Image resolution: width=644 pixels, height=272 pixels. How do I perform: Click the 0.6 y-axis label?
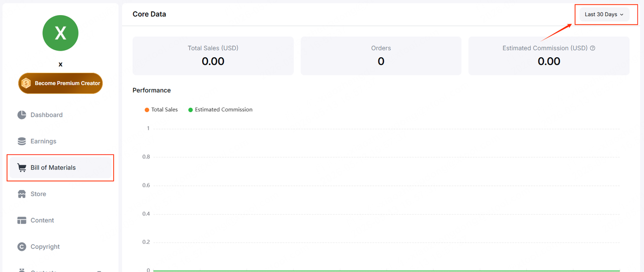pyautogui.click(x=146, y=186)
